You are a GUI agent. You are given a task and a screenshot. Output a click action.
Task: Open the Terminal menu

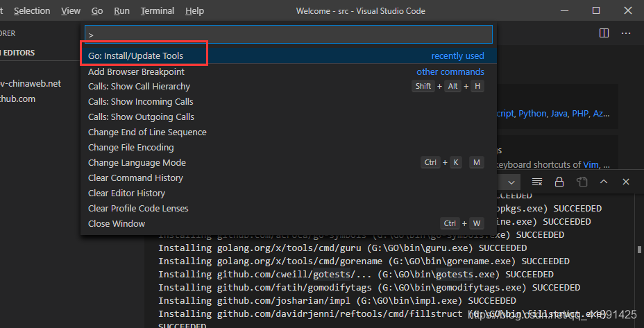tap(158, 10)
